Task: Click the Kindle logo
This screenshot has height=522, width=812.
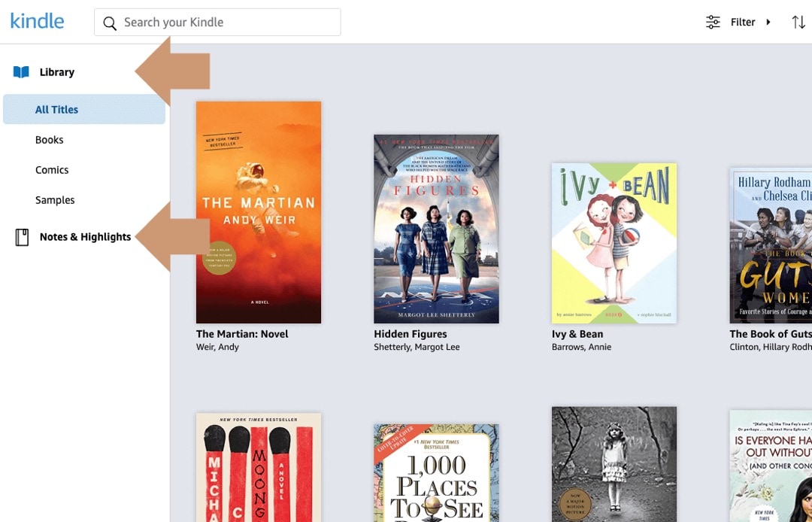Action: 37,21
